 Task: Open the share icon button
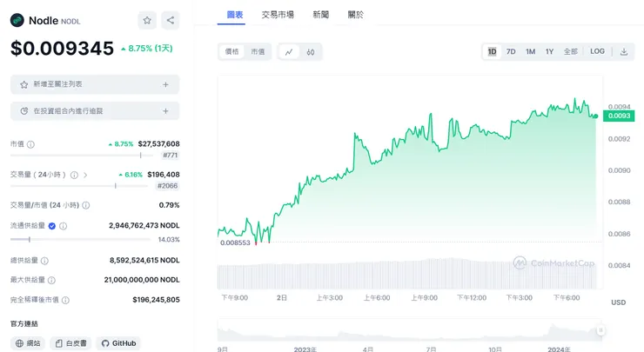tap(171, 20)
